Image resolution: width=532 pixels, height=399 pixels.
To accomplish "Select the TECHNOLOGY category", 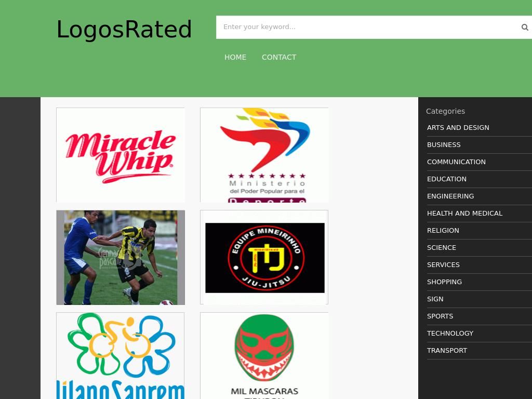I will (450, 333).
